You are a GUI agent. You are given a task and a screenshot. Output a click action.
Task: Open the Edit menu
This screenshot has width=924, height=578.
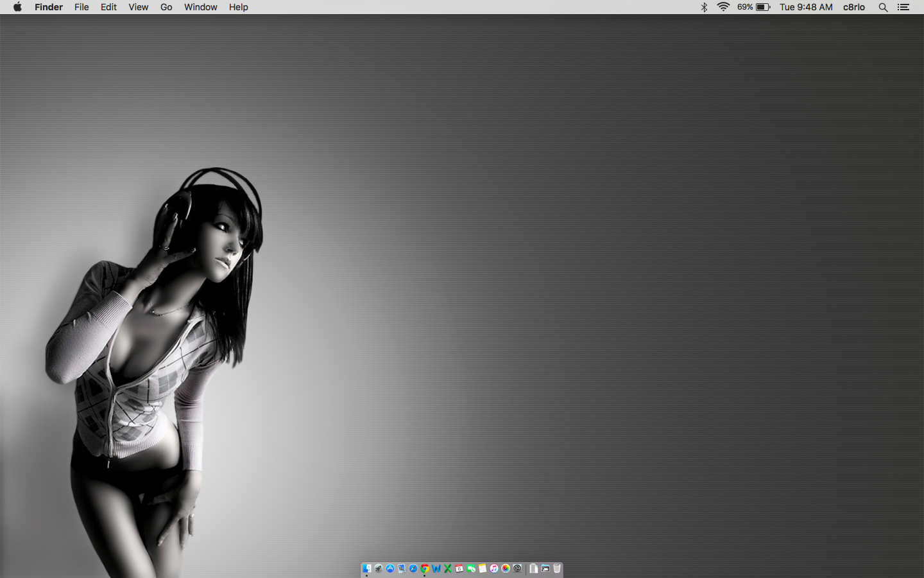click(x=108, y=7)
